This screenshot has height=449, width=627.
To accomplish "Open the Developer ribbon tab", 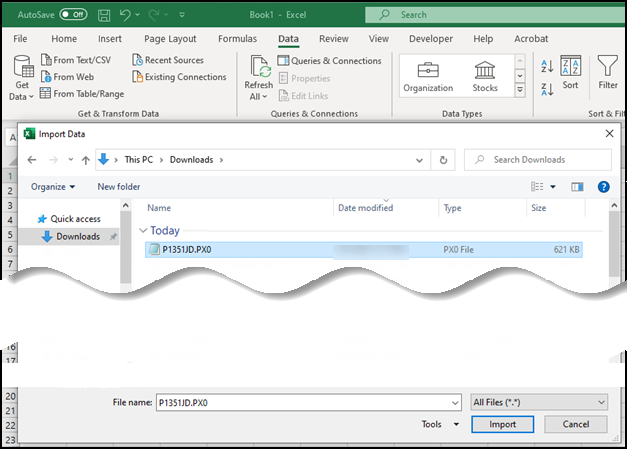I will [431, 39].
